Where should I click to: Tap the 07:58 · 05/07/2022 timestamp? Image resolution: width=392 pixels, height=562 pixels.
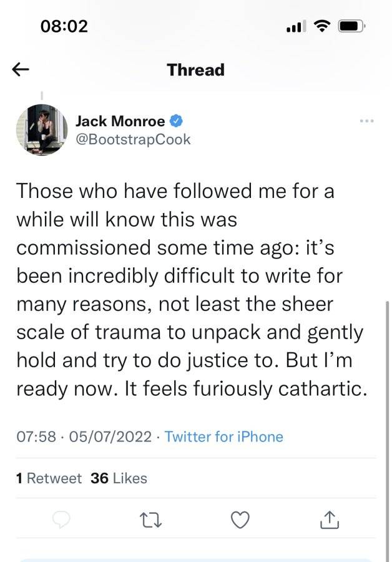coord(84,437)
